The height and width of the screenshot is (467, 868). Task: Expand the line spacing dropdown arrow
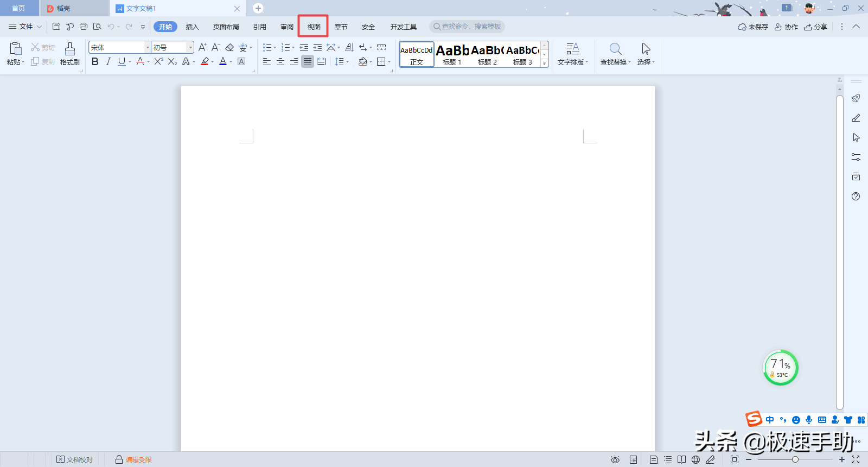click(x=348, y=61)
